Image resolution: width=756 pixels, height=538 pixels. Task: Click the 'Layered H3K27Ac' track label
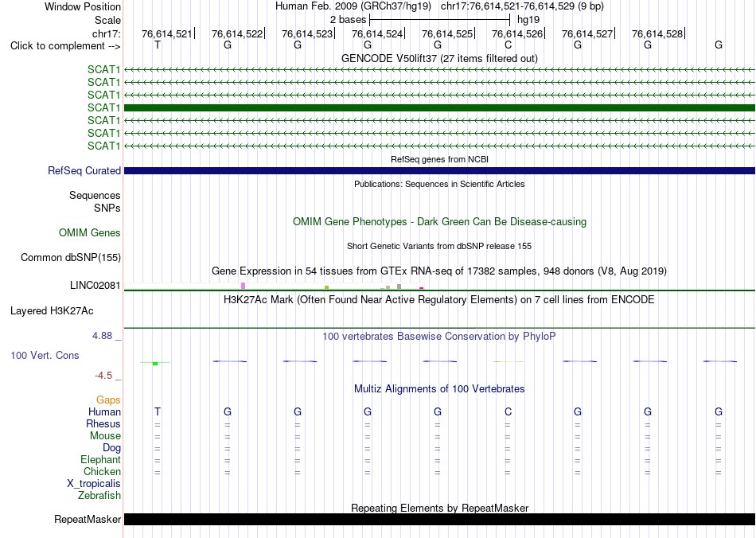(x=52, y=311)
